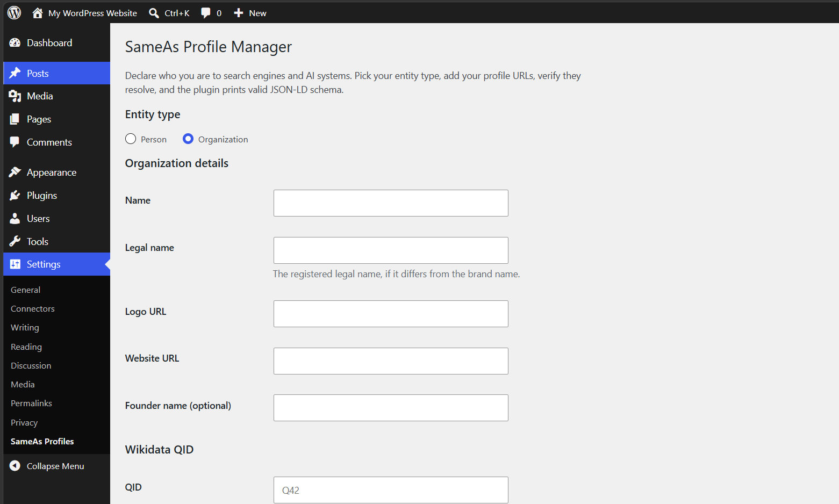
Task: Focus the Website URL input field
Action: point(391,361)
